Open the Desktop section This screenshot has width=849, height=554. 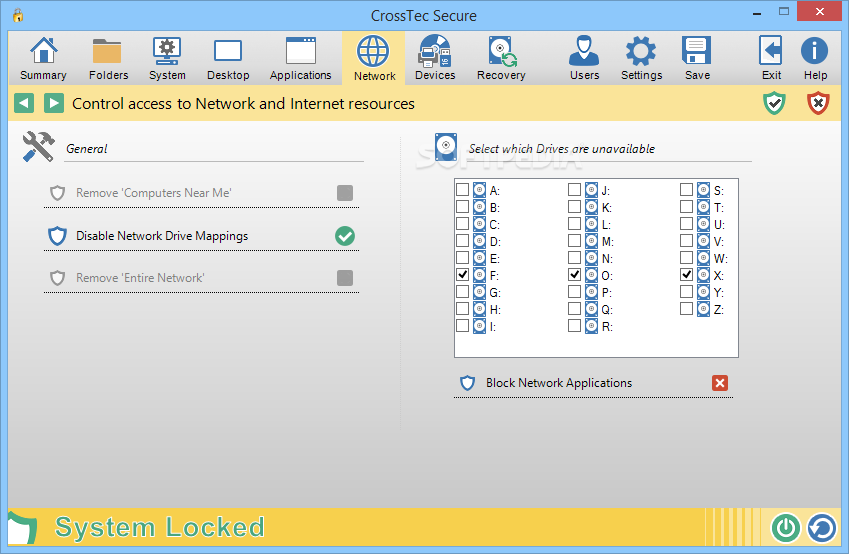coord(228,58)
